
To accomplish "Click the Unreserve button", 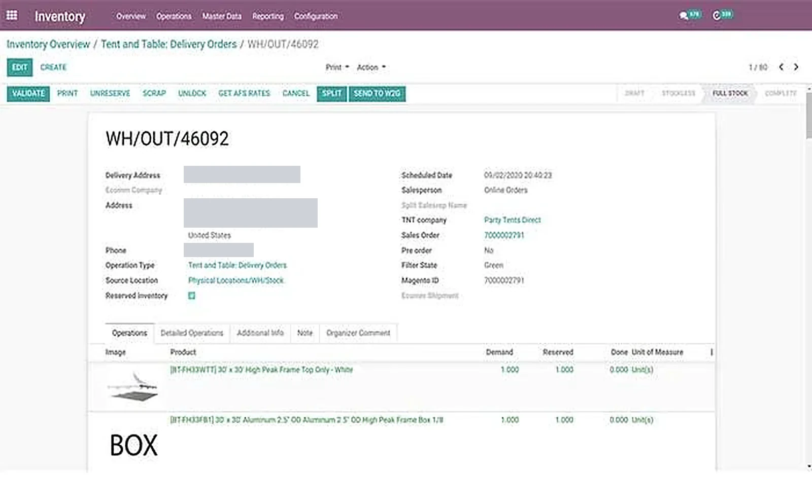I will coord(110,93).
